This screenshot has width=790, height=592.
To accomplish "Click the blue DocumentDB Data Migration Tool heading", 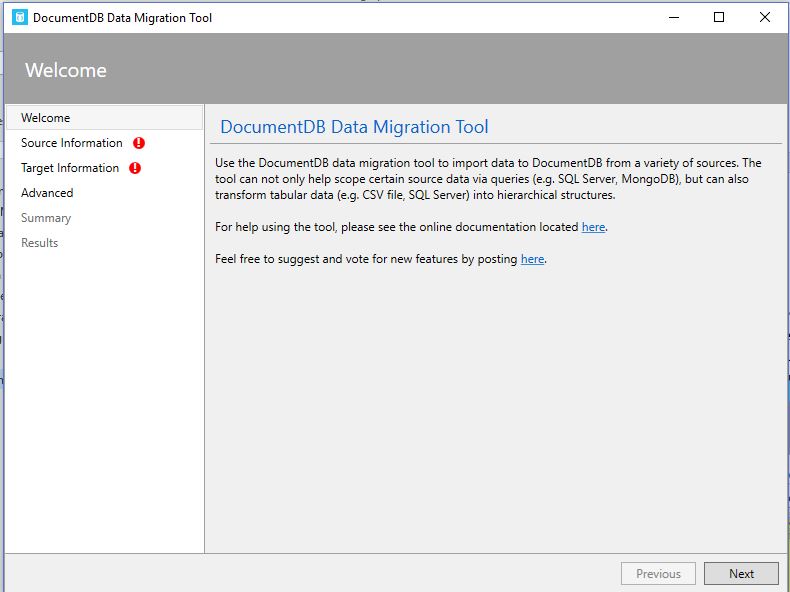I will point(354,127).
